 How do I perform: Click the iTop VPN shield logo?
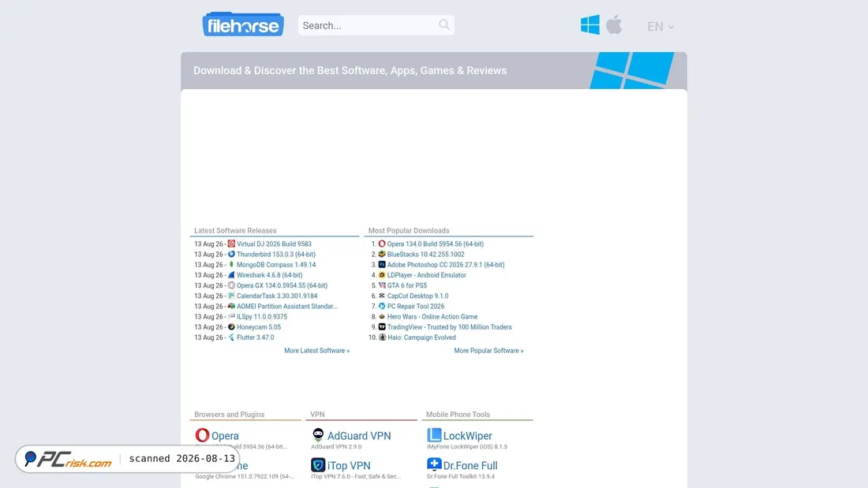click(318, 465)
